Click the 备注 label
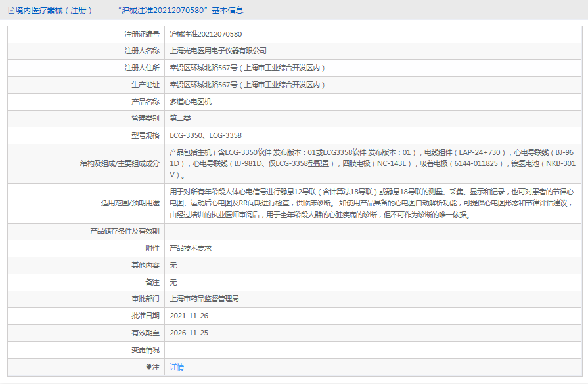This screenshot has height=384, width=588. coord(152,282)
